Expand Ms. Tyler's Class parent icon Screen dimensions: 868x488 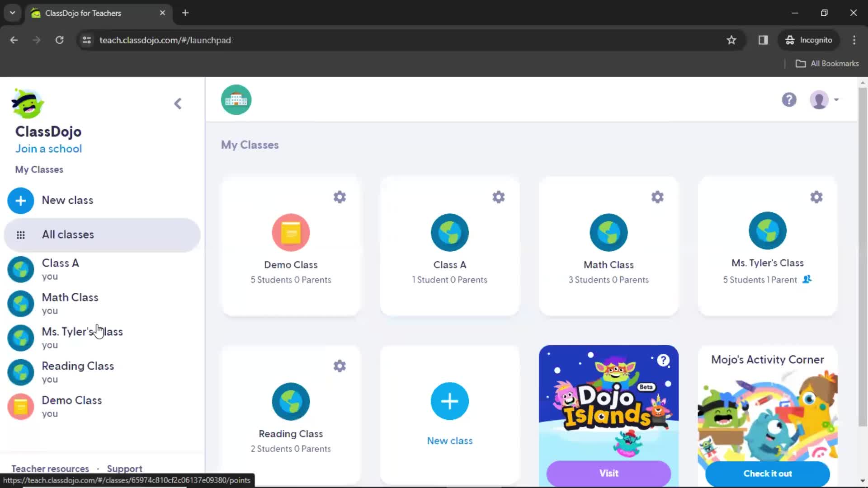coord(807,279)
